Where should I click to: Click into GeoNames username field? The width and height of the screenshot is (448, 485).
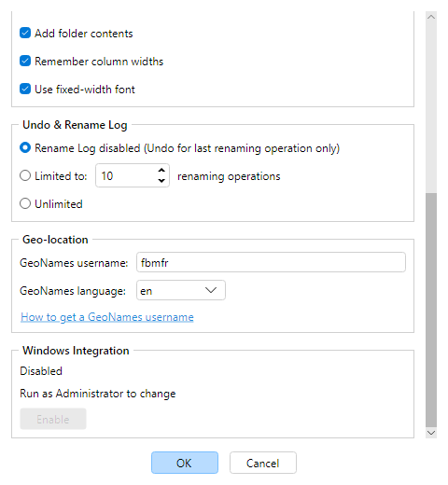tap(271, 262)
